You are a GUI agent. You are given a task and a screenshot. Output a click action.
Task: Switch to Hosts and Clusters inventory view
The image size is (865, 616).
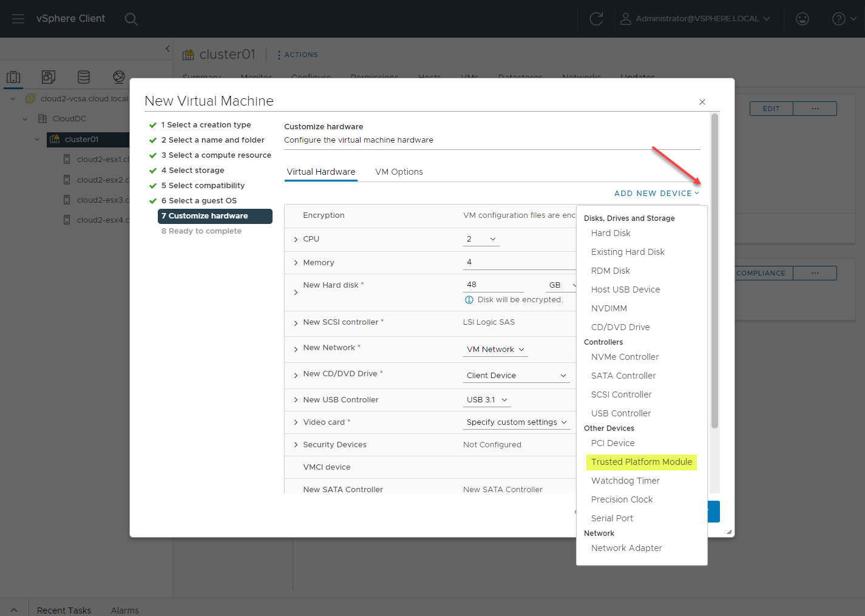(13, 77)
